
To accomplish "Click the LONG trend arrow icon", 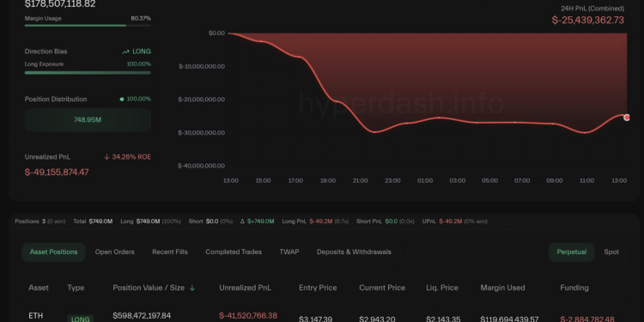I will [x=125, y=52].
